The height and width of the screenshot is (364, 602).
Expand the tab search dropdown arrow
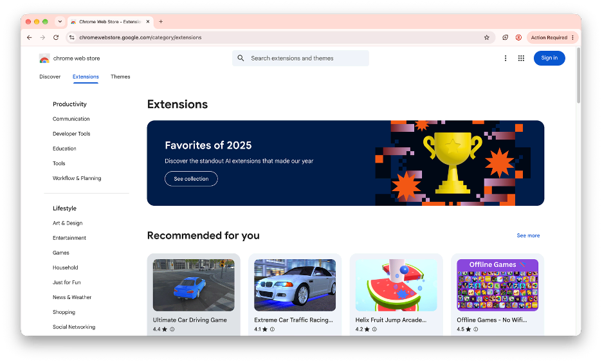60,22
